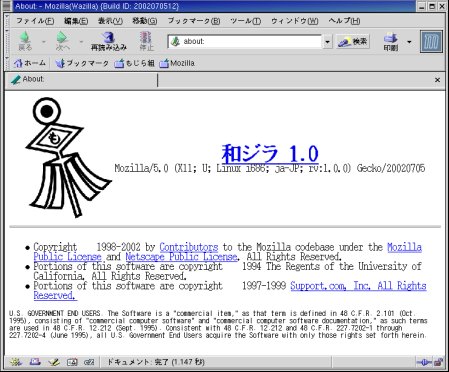Viewport: 449px width, 372px height.
Task: Toggle online/offline connection icon
Action: [424, 362]
